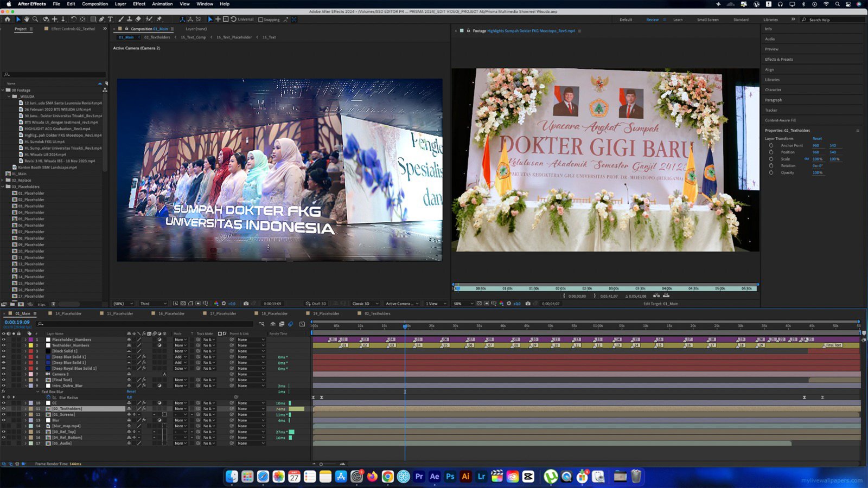Collapse the Intro_Outro_Blur layer

pos(25,386)
